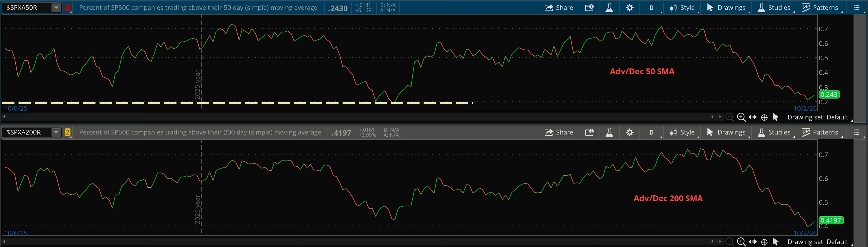Open the Studies menu on $SPXA200R chart
The width and height of the screenshot is (868, 247).
(774, 132)
